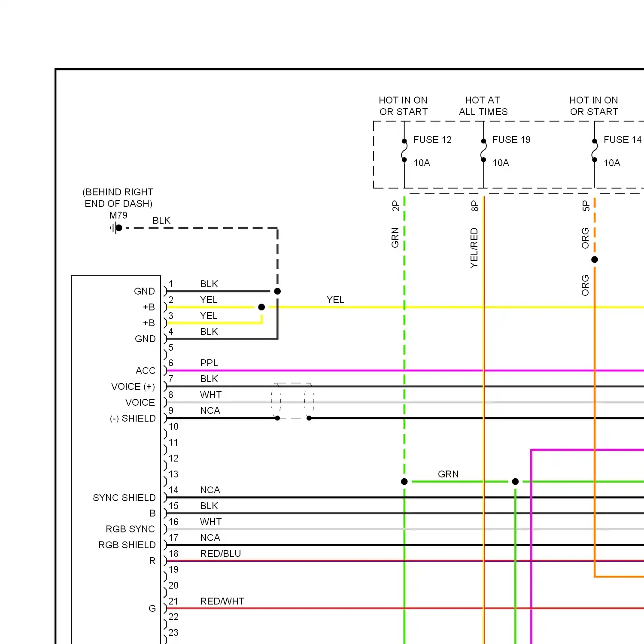Click the YEL label on the long yellow wire
The height and width of the screenshot is (644, 644).
pyautogui.click(x=335, y=300)
